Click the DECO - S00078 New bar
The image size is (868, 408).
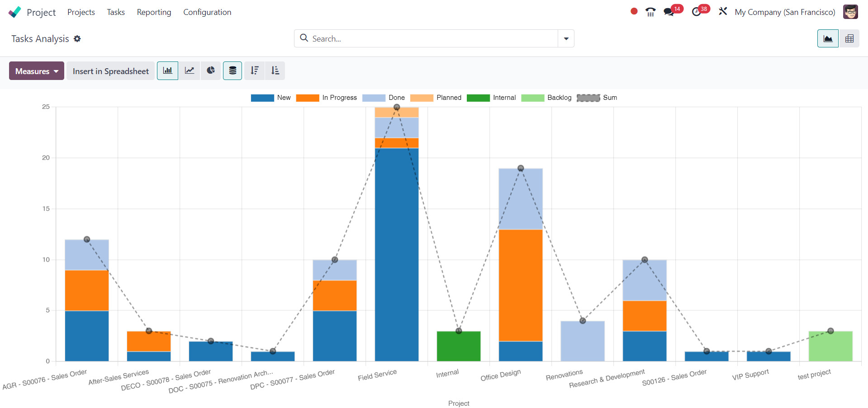click(x=211, y=351)
